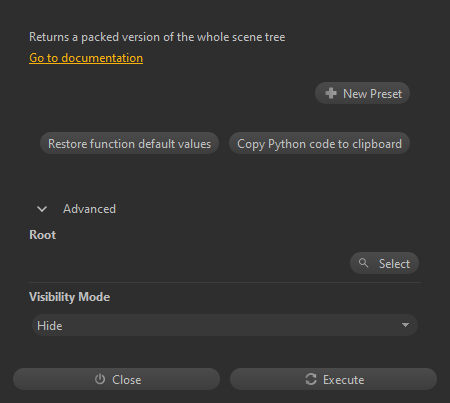The height and width of the screenshot is (403, 450).
Task: Copy Python code to clipboard
Action: tap(319, 143)
